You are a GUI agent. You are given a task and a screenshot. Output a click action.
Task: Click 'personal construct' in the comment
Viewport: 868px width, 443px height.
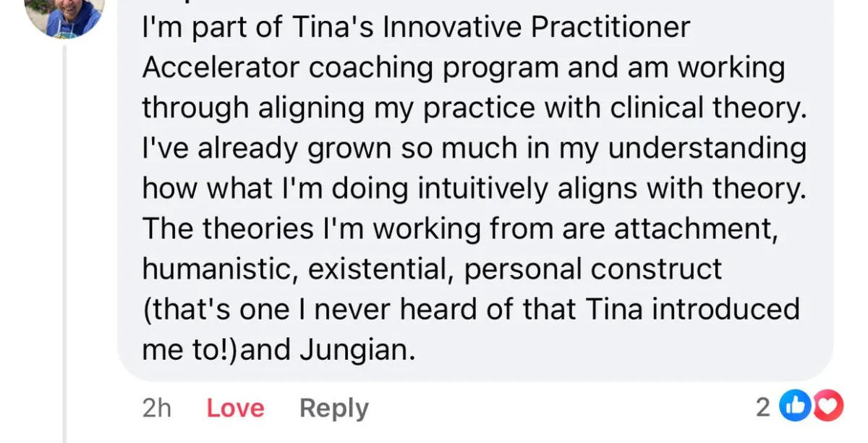(593, 269)
